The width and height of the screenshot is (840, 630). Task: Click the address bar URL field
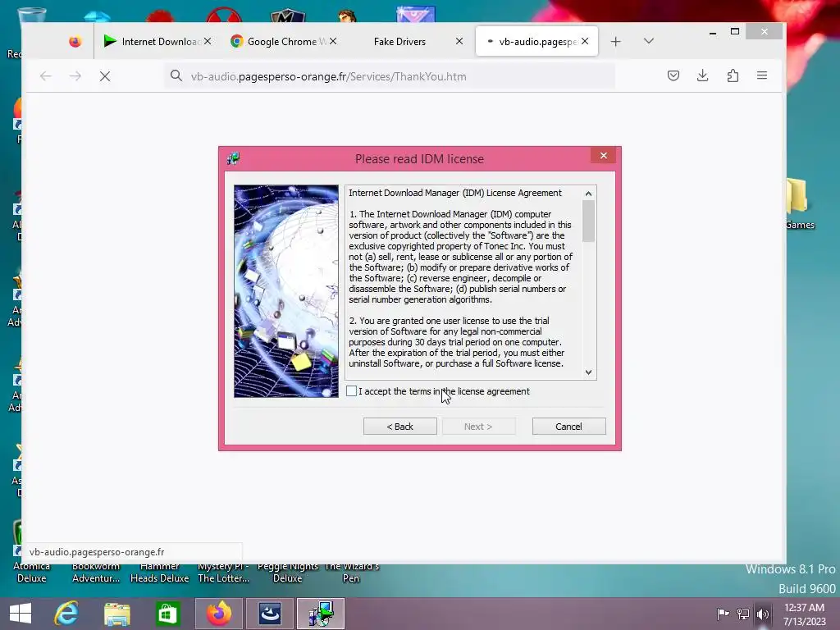[x=390, y=76]
